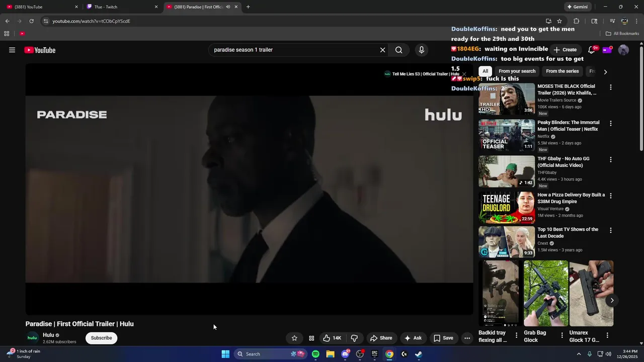Image resolution: width=644 pixels, height=362 pixels.
Task: Click the star icon below the video
Action: click(294, 338)
